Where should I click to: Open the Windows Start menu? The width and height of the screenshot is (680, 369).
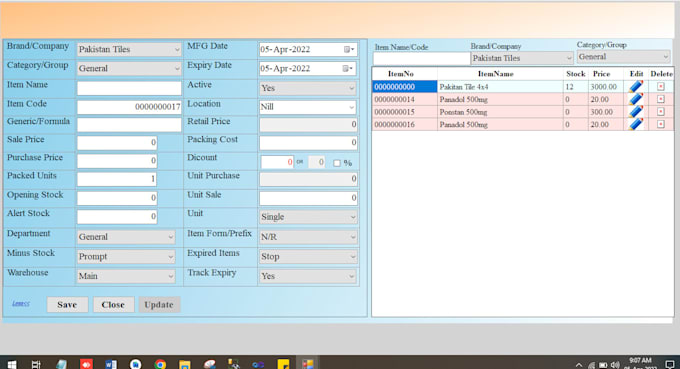tap(12, 364)
